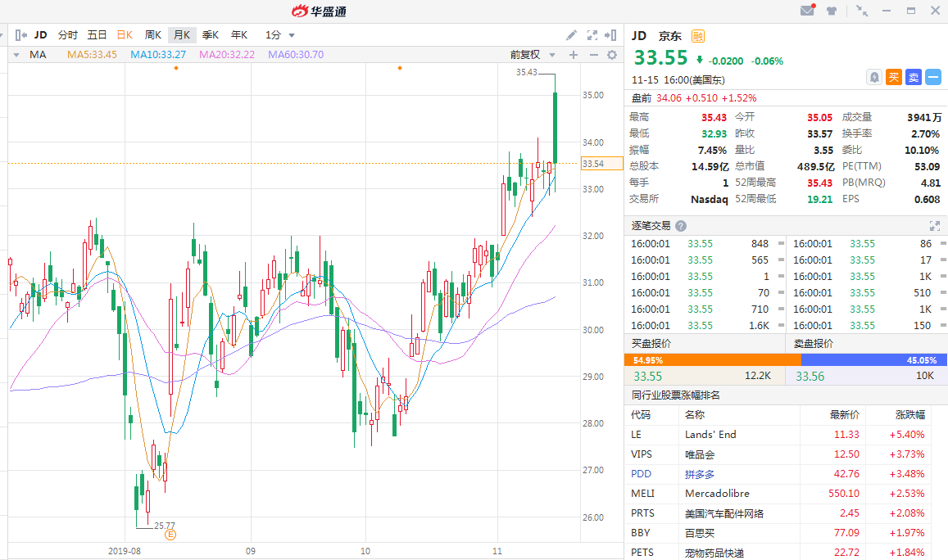Click the 33.54 current price marker on axis
Screen dimensions: 948x560
coord(601,164)
